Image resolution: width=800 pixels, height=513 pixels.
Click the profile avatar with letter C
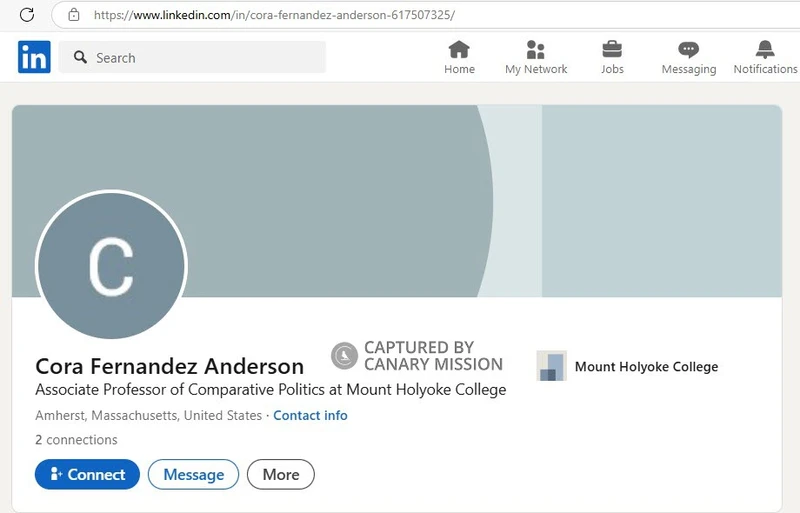(111, 265)
